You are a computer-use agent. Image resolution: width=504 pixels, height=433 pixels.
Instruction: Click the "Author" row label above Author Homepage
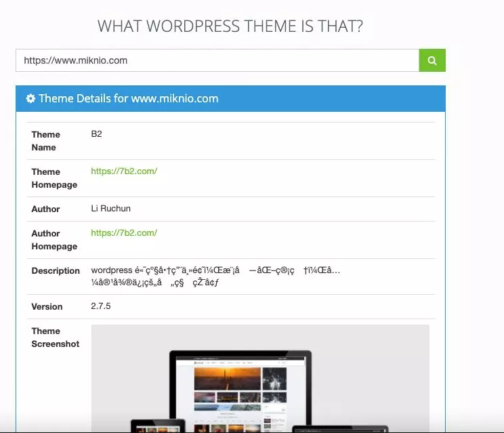coord(45,209)
